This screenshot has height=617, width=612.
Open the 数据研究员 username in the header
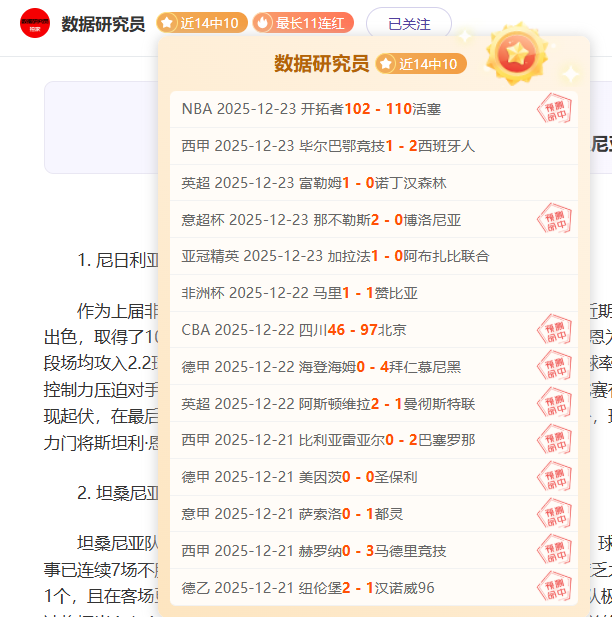103,23
